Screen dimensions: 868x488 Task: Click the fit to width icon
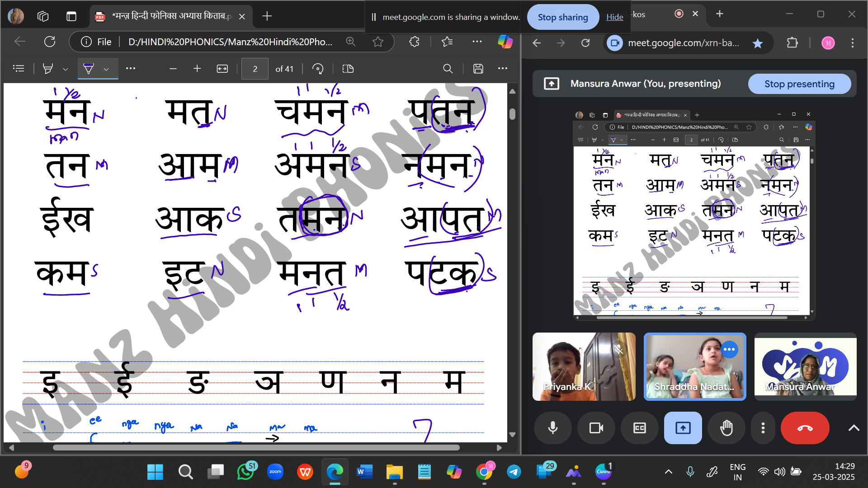tap(222, 69)
